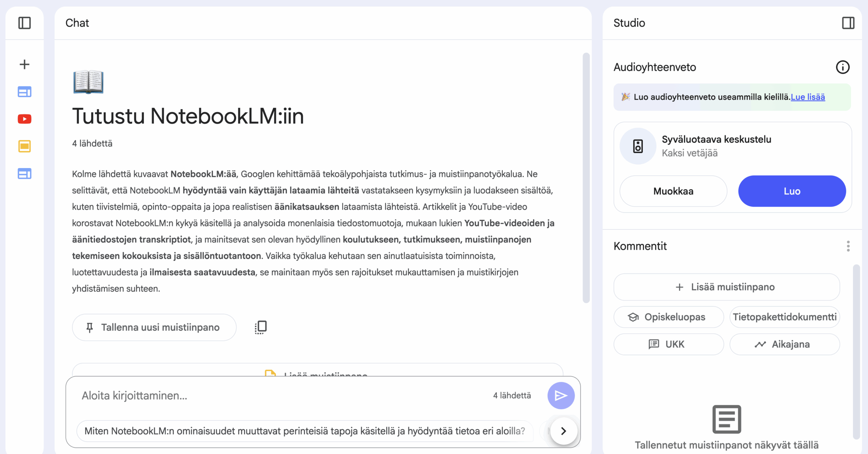The height and width of the screenshot is (454, 868).
Task: Create an Aikajana timeline note
Action: point(784,344)
